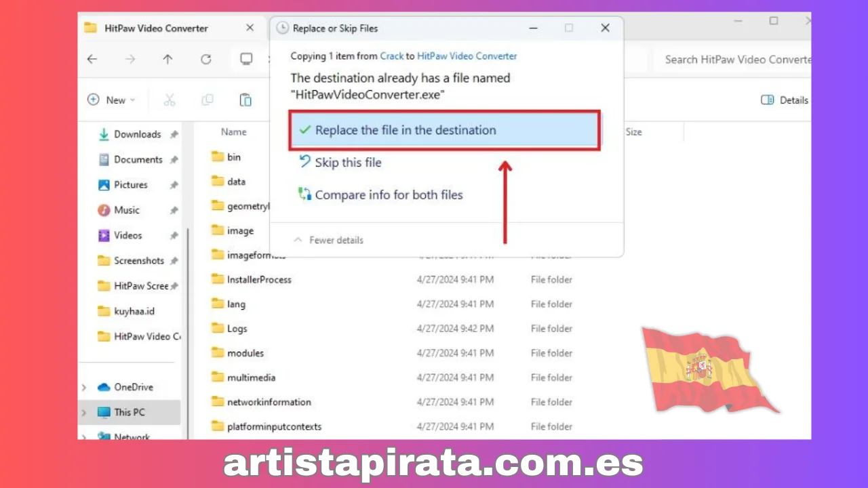Open Music in the sidebar
This screenshot has height=488, width=868.
[127, 210]
